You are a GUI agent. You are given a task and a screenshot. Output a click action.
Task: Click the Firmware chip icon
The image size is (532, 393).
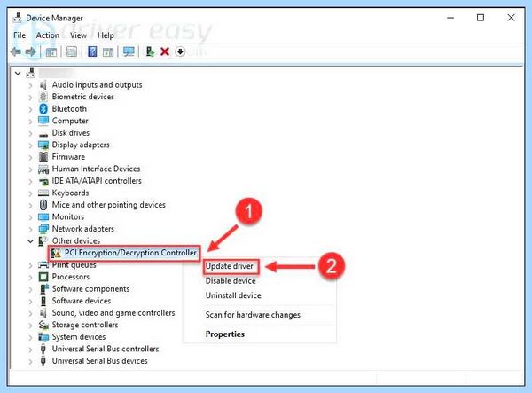point(43,157)
